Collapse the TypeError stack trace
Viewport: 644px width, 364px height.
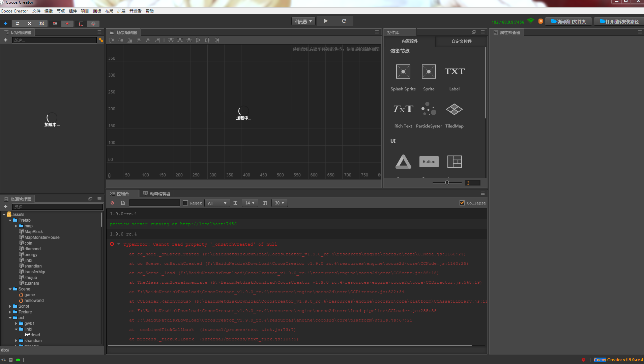119,244
